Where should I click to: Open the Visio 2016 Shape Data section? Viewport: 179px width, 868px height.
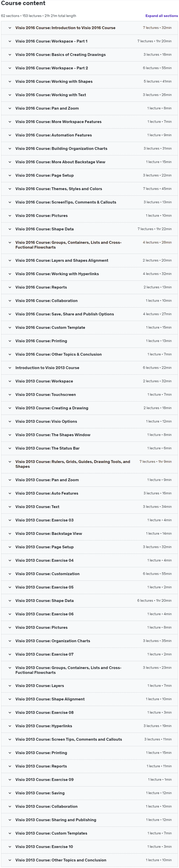point(89,229)
